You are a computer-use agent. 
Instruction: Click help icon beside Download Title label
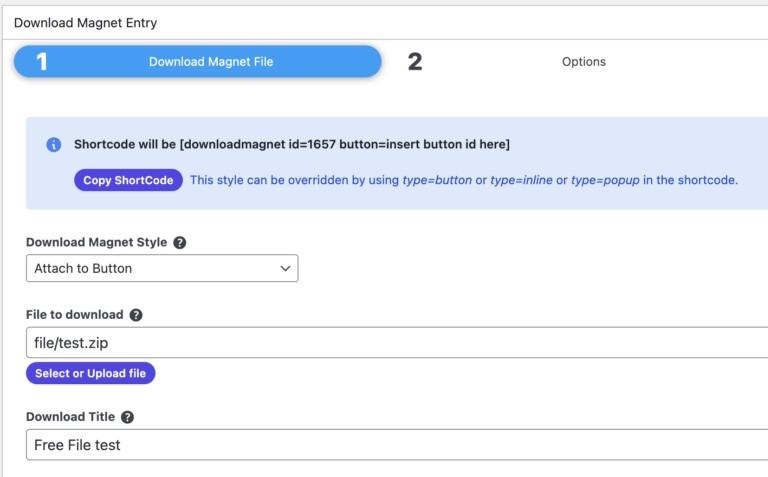[127, 417]
